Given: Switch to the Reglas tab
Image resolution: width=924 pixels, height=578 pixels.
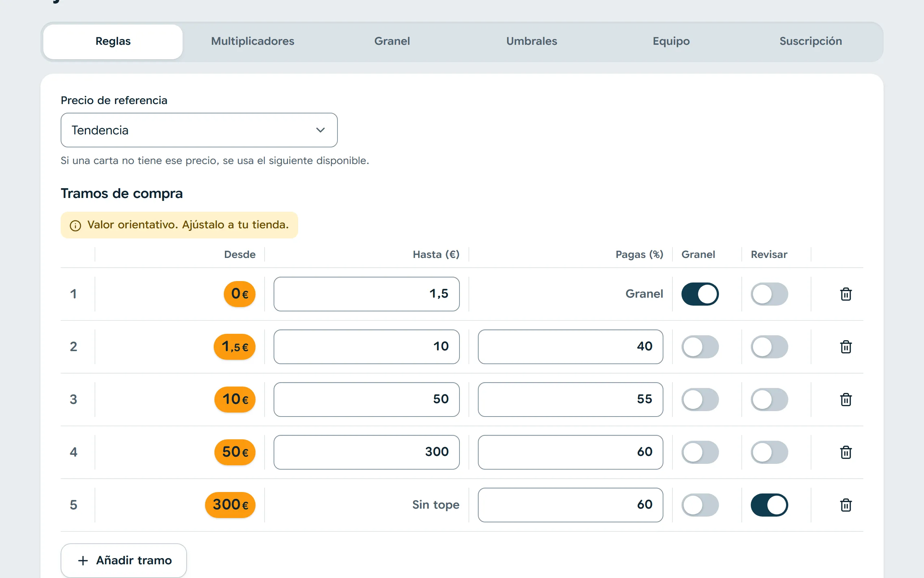Looking at the screenshot, I should (x=113, y=42).
